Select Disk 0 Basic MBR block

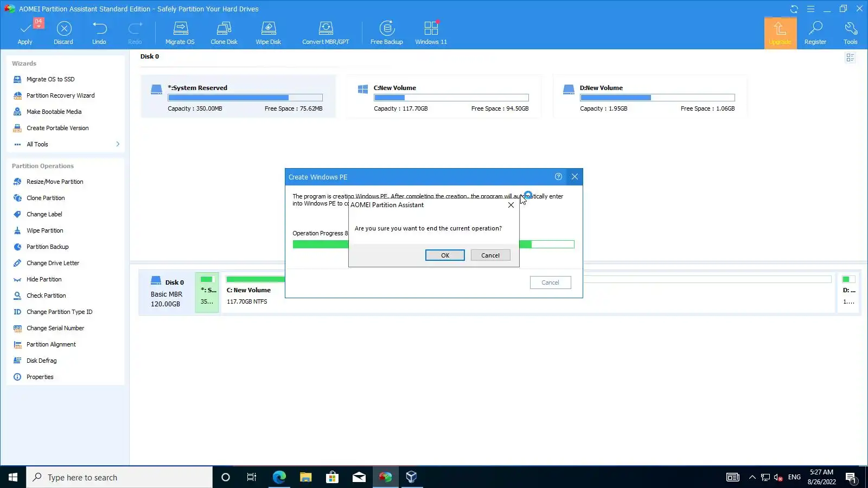[x=167, y=293]
